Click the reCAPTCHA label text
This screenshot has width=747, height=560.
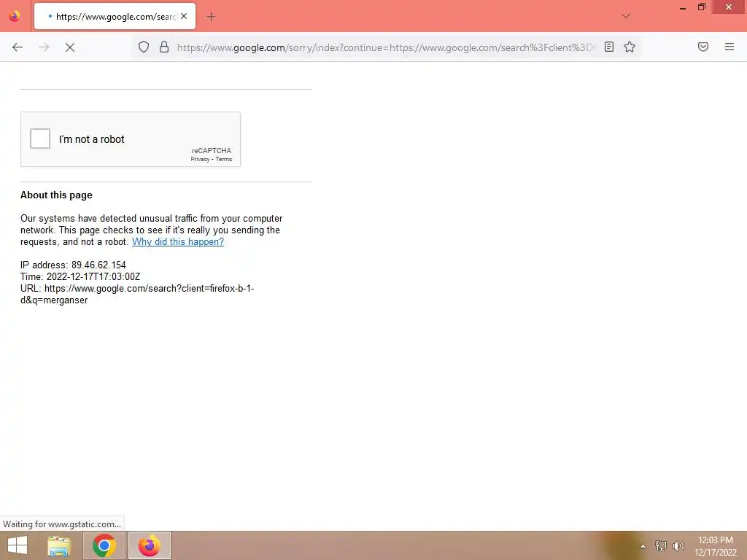pyautogui.click(x=212, y=150)
